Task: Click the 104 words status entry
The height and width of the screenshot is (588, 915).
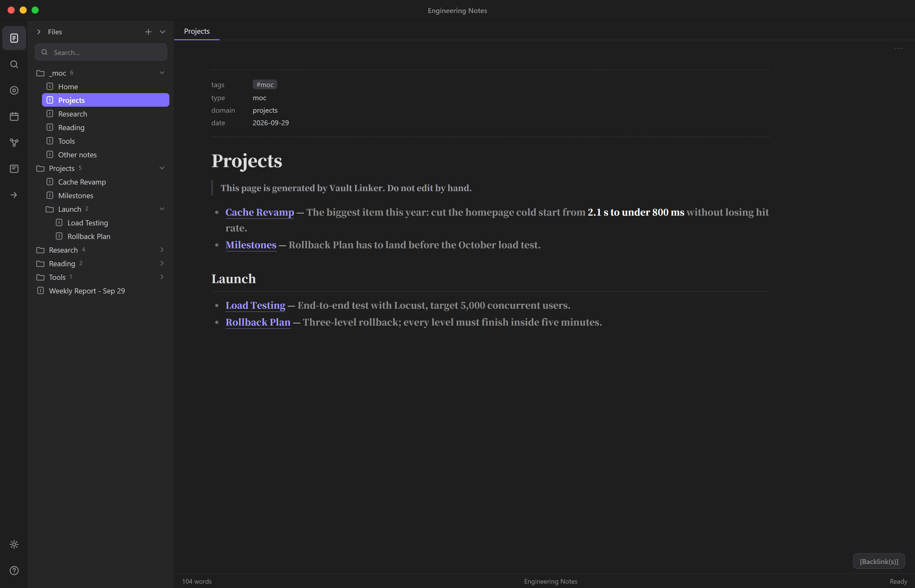Action: click(197, 581)
